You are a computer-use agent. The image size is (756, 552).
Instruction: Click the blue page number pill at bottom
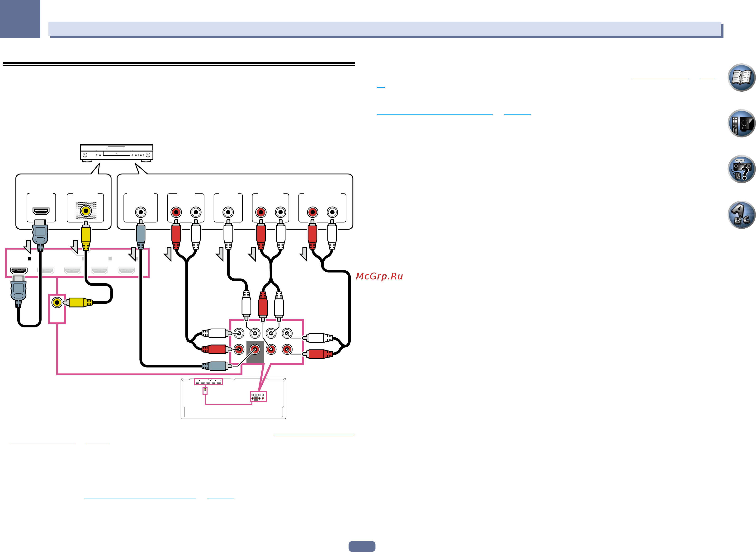[x=362, y=546]
